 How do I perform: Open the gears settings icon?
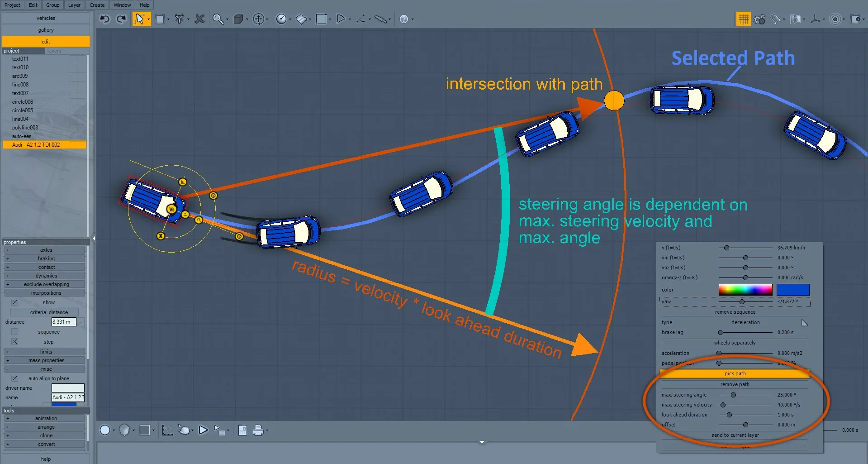pos(760,19)
